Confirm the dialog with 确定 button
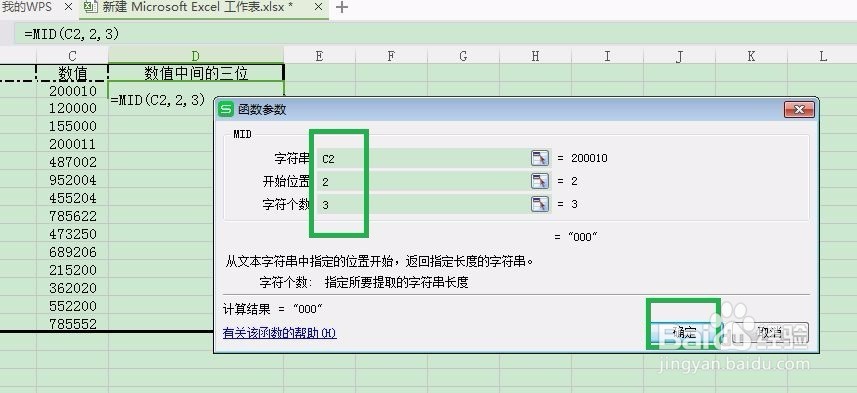This screenshot has height=393, width=857. (x=685, y=332)
